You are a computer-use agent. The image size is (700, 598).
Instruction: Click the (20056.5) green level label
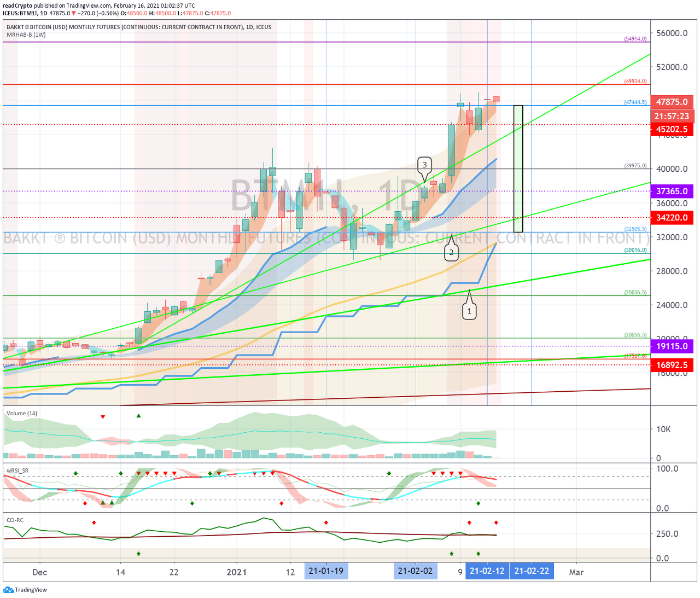635,335
